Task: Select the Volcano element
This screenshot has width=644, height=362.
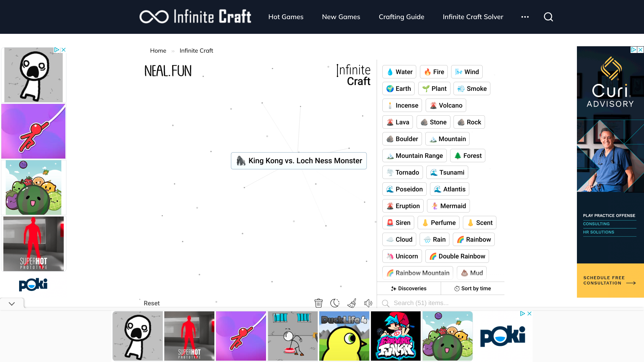Action: (x=446, y=105)
